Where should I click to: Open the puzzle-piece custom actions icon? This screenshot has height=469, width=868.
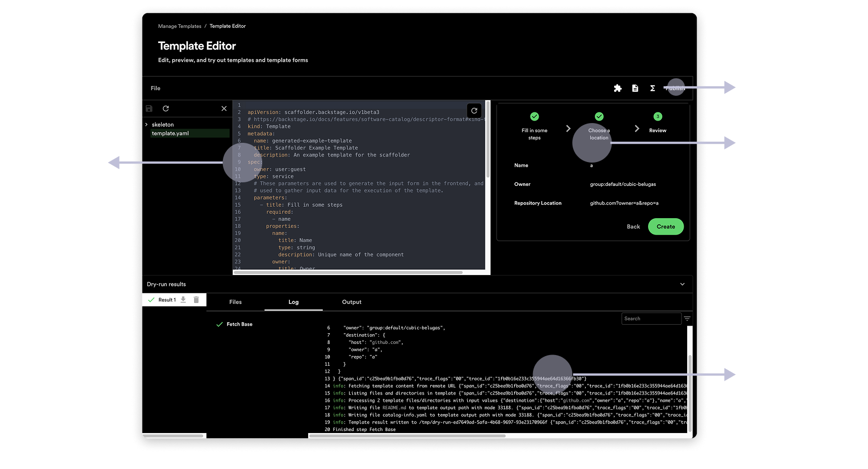tap(617, 88)
